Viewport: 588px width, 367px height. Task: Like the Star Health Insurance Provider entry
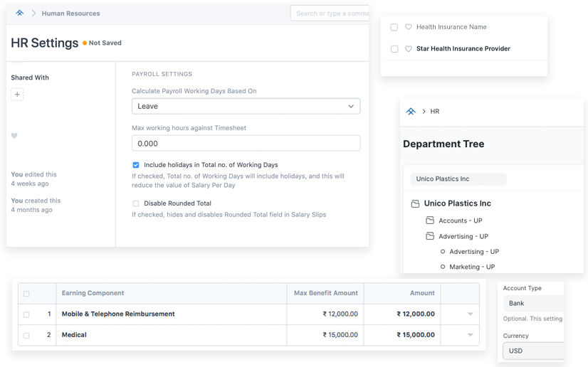[x=409, y=49]
